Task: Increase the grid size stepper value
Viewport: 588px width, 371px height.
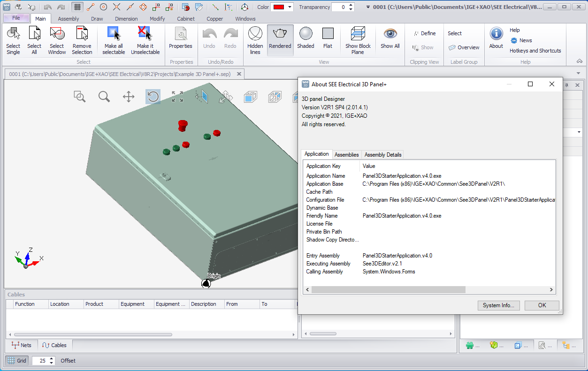Action: (52, 358)
